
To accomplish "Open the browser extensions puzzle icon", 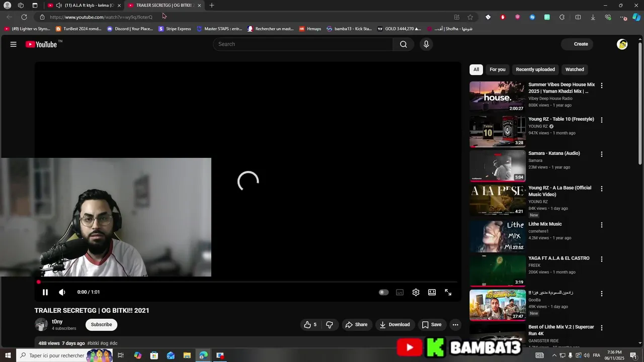I will click(x=562, y=17).
